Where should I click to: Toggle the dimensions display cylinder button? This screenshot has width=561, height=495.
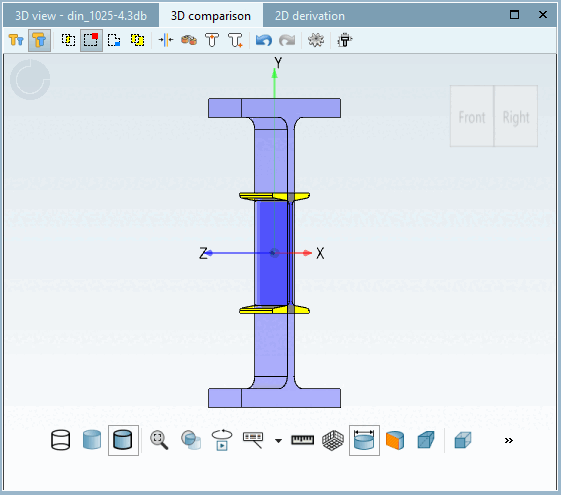pos(364,440)
